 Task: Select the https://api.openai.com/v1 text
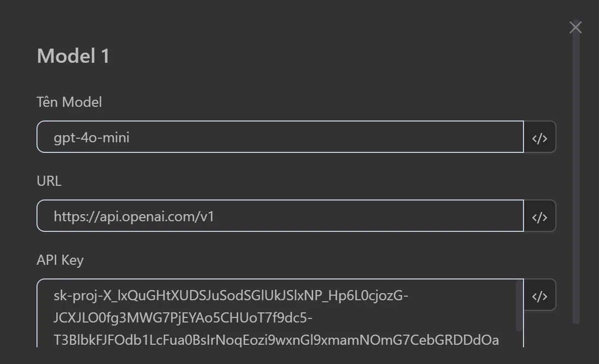[x=134, y=216]
